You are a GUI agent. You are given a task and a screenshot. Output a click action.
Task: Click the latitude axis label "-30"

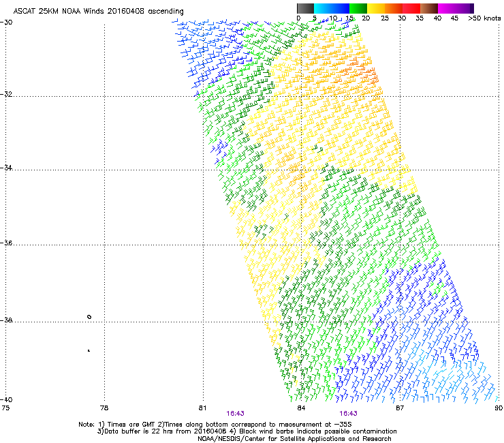(6, 22)
